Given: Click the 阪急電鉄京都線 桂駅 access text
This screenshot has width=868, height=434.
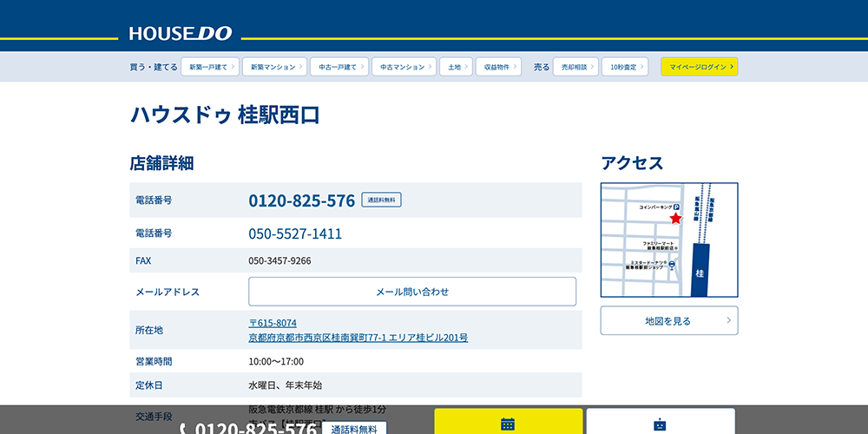Looking at the screenshot, I should 317,410.
